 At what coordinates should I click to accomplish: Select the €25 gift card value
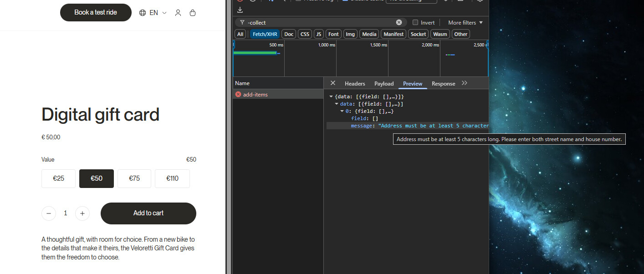[x=58, y=178]
